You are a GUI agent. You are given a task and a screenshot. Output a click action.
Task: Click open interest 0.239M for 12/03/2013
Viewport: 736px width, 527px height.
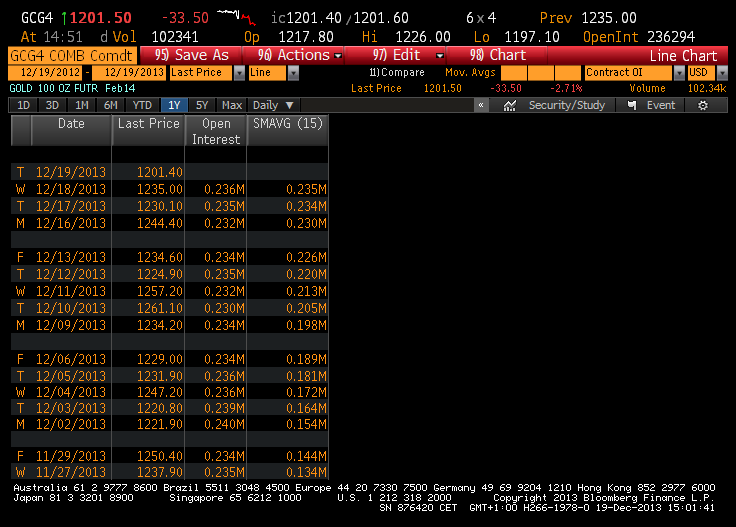click(x=224, y=408)
